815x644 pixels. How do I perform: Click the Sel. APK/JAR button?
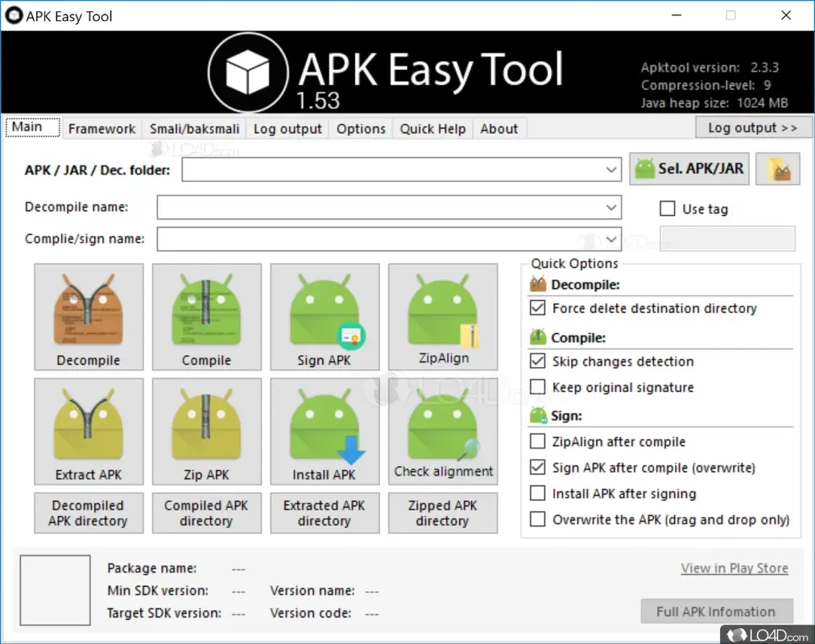[x=689, y=169]
